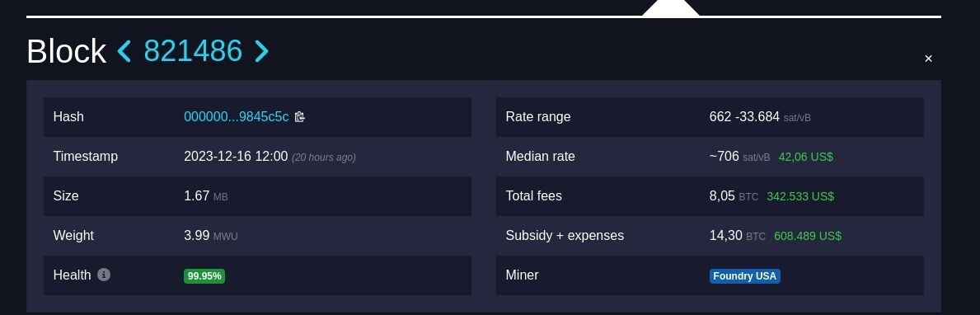The height and width of the screenshot is (315, 980).
Task: Click the 'Block' heading text
Action: tap(66, 51)
